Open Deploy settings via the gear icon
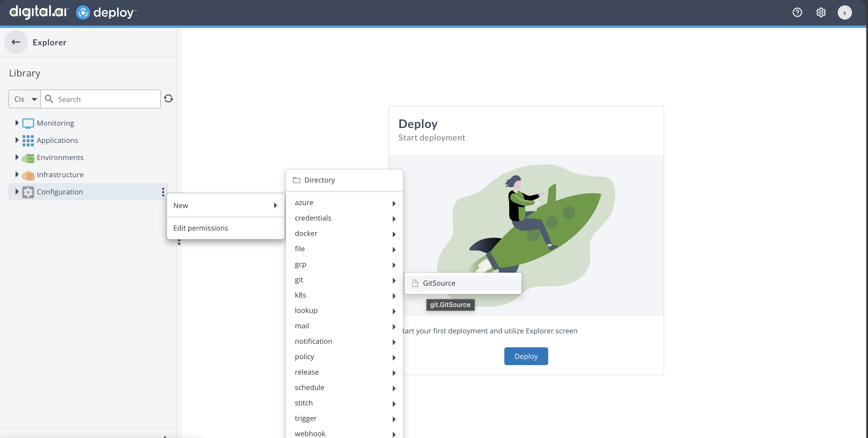 [x=821, y=12]
